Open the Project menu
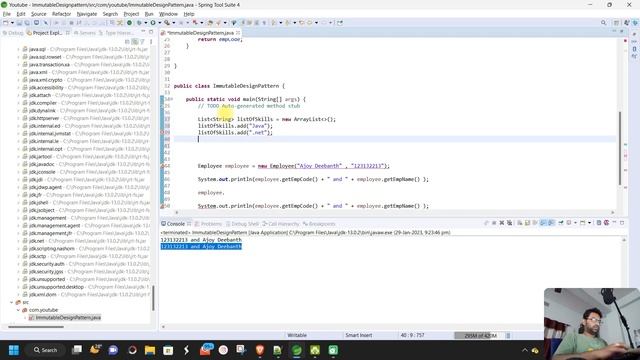This screenshot has height=360, width=640. [x=131, y=14]
